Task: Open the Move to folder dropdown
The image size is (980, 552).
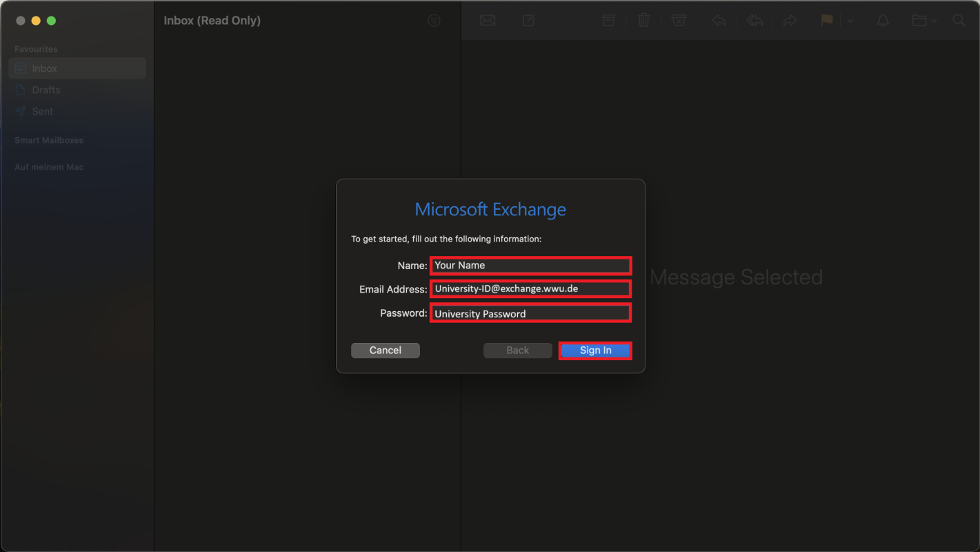Action: (923, 21)
